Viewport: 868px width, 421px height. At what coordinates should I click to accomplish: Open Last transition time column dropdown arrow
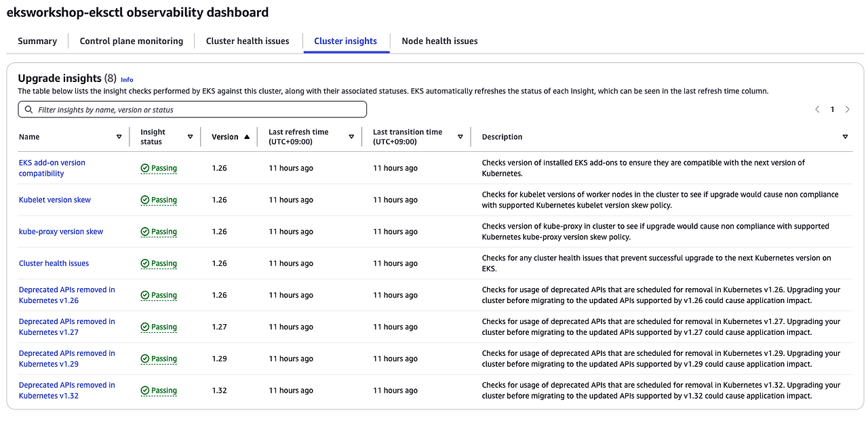click(x=460, y=136)
